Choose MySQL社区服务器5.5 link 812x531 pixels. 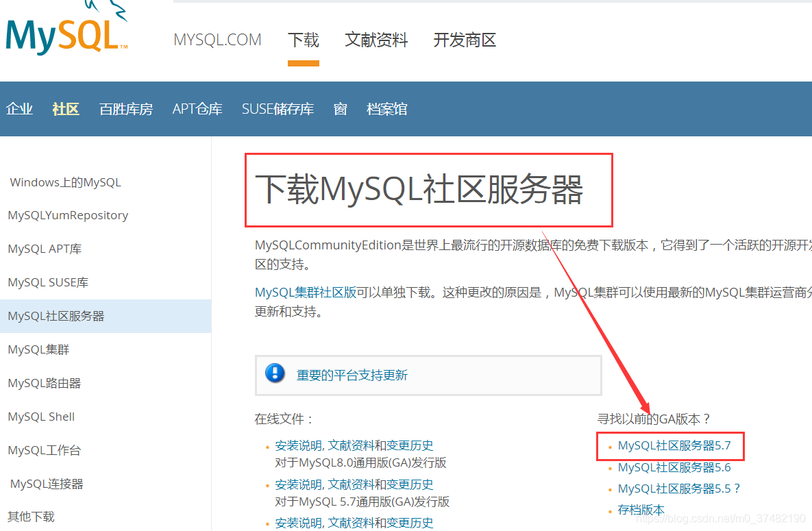pyautogui.click(x=679, y=489)
